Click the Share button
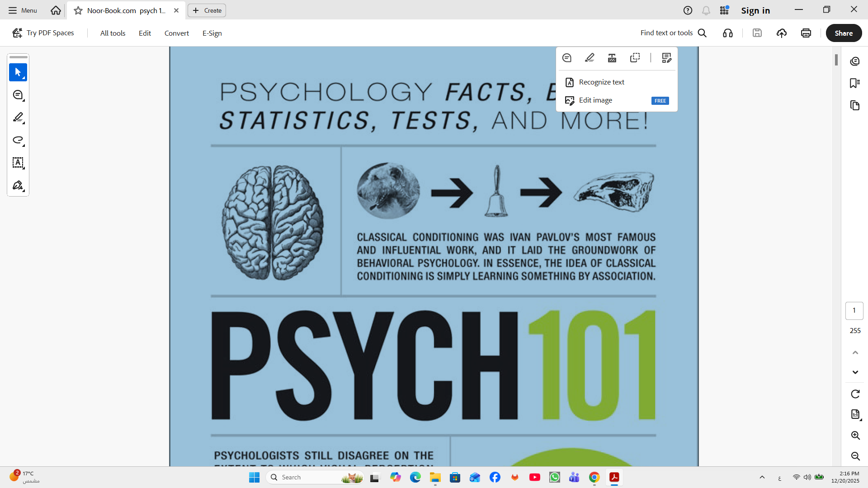 tap(844, 33)
